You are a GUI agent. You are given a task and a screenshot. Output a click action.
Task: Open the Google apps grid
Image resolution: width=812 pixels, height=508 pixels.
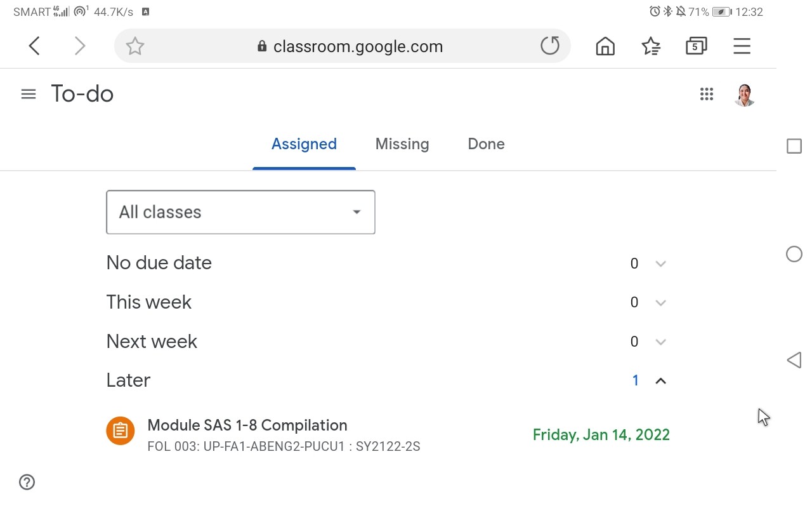pos(707,94)
